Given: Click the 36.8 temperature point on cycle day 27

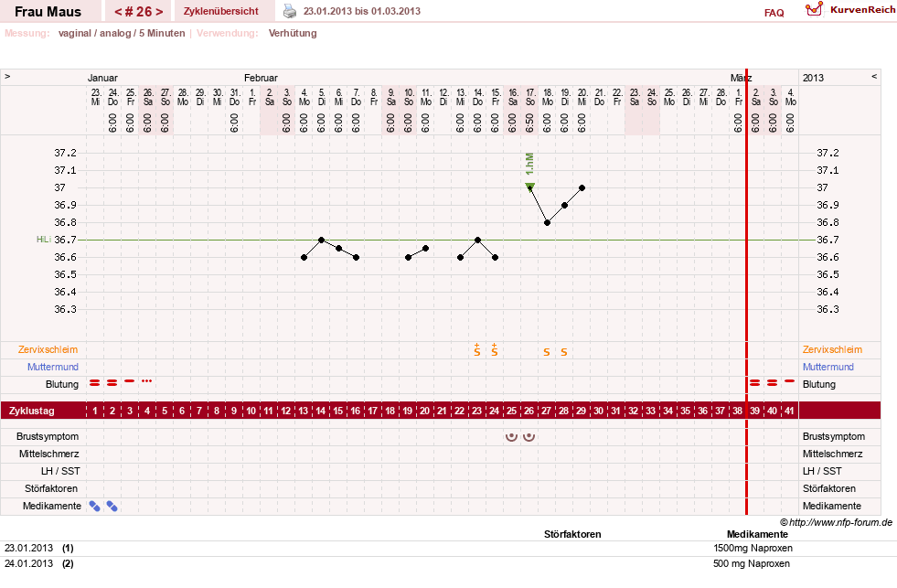Looking at the screenshot, I should coord(547,222).
